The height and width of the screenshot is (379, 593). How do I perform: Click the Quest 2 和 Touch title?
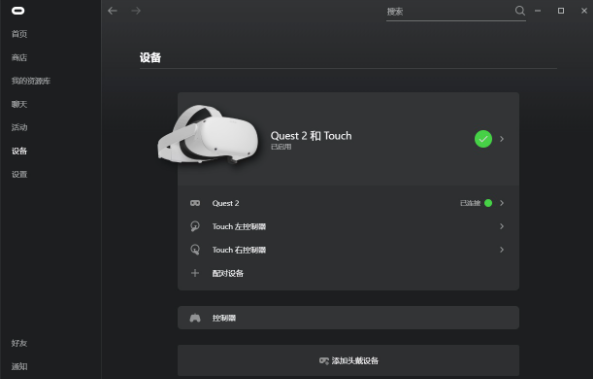pyautogui.click(x=311, y=136)
